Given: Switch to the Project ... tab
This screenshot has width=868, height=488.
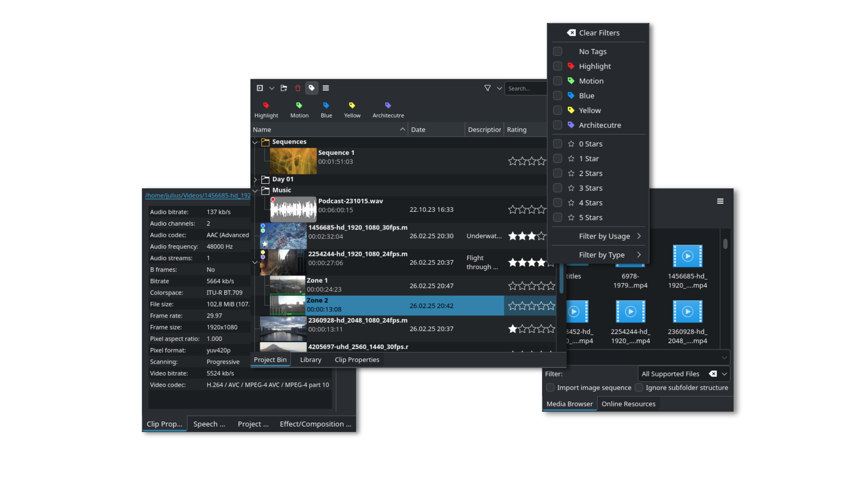Looking at the screenshot, I should [253, 424].
